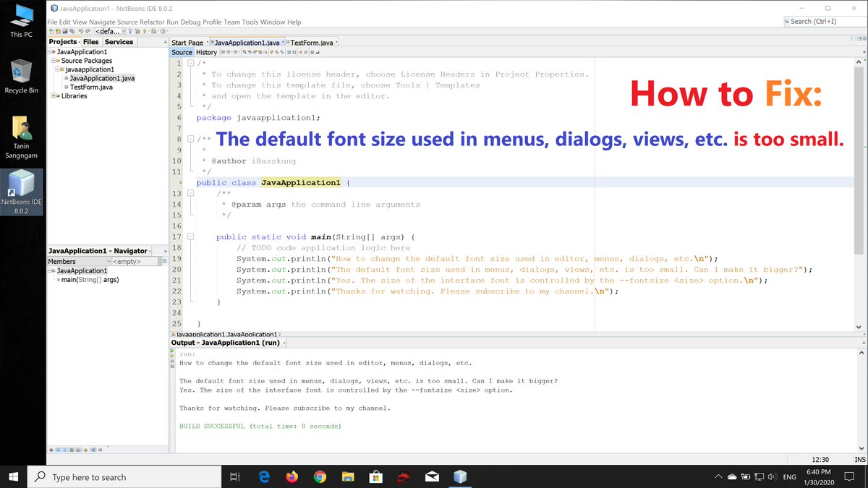
Task: Click the Run Project green arrow icon
Action: (145, 31)
